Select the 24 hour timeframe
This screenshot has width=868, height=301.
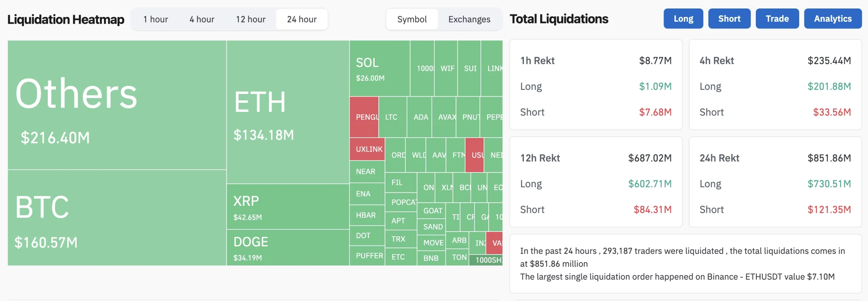pyautogui.click(x=302, y=19)
